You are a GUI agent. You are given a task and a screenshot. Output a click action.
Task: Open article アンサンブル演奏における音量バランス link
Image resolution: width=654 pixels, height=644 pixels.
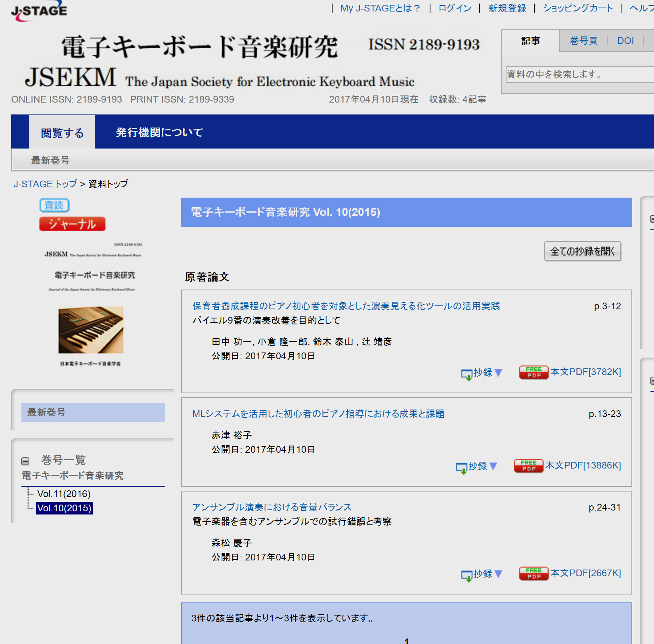coord(272,507)
